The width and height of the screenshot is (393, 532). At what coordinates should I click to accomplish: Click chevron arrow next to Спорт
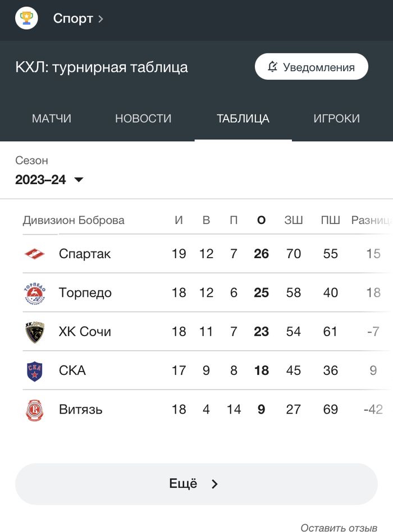coord(101,19)
